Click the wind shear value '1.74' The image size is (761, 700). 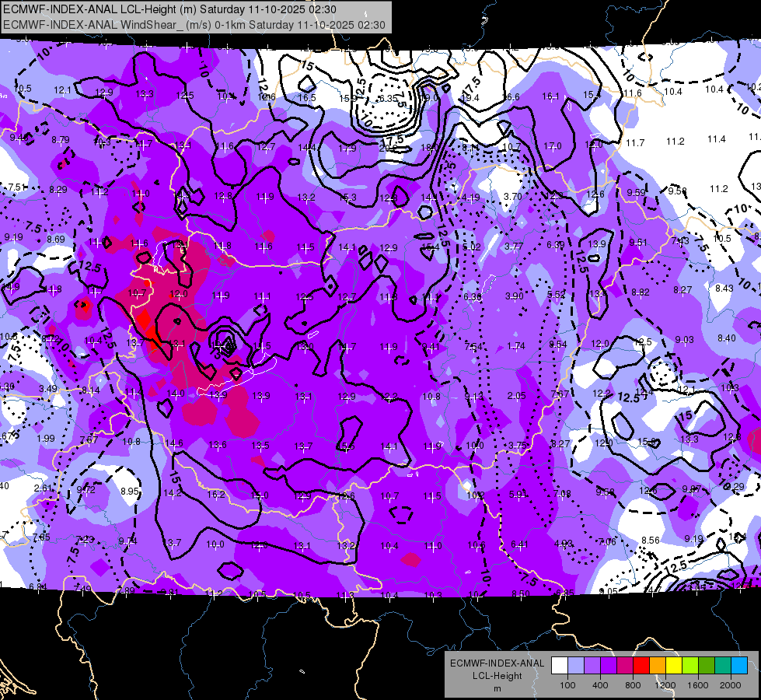[516, 346]
